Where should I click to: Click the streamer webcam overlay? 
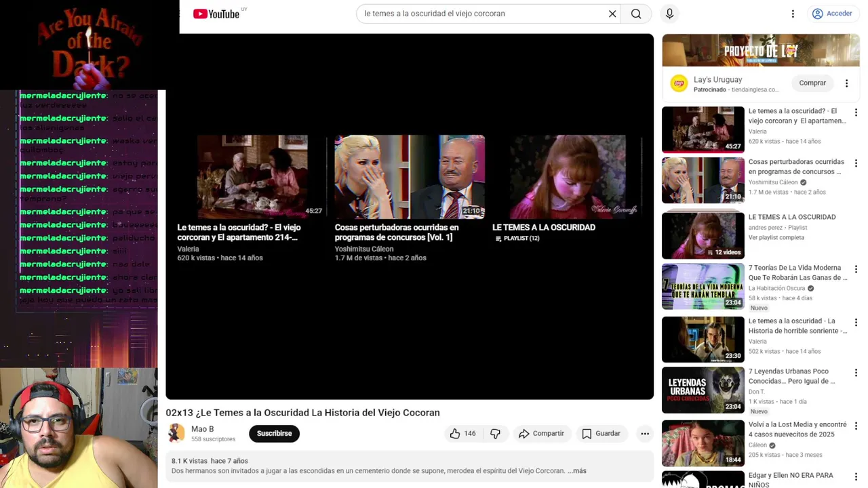coord(79,428)
